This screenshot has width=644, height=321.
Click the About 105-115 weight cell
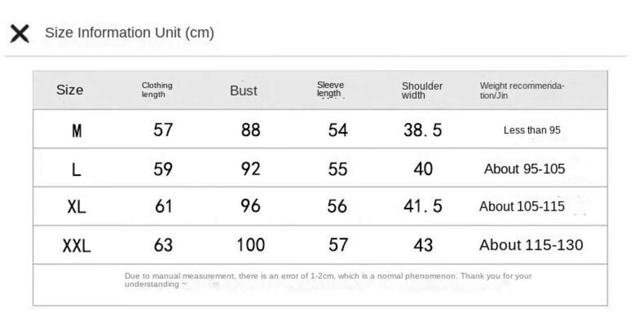[x=522, y=207]
